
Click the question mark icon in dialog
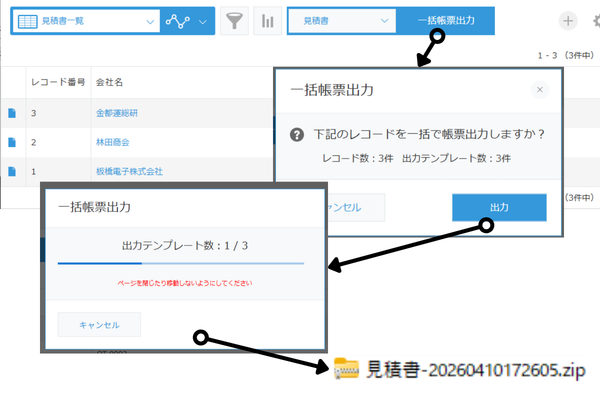pos(297,135)
